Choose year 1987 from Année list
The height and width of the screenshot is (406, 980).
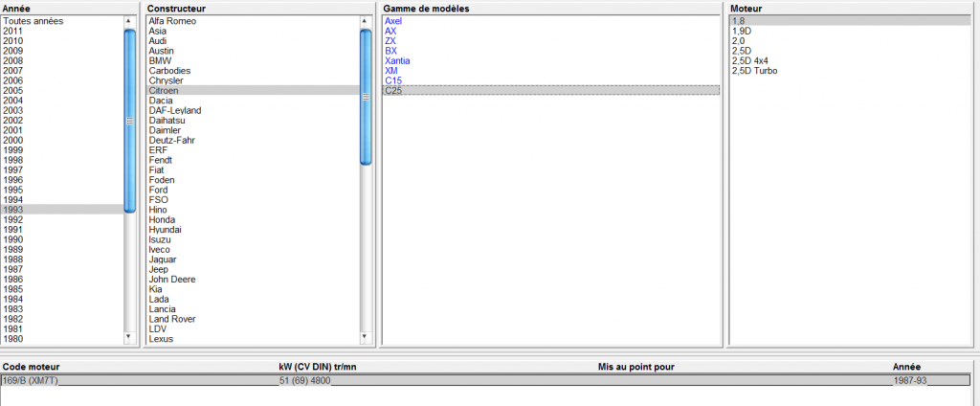click(x=13, y=269)
